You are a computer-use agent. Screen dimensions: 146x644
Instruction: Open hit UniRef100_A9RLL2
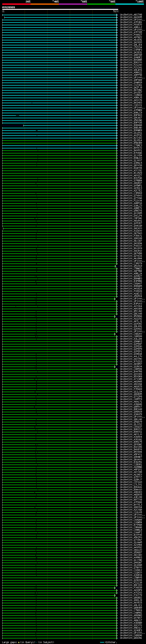131,27
